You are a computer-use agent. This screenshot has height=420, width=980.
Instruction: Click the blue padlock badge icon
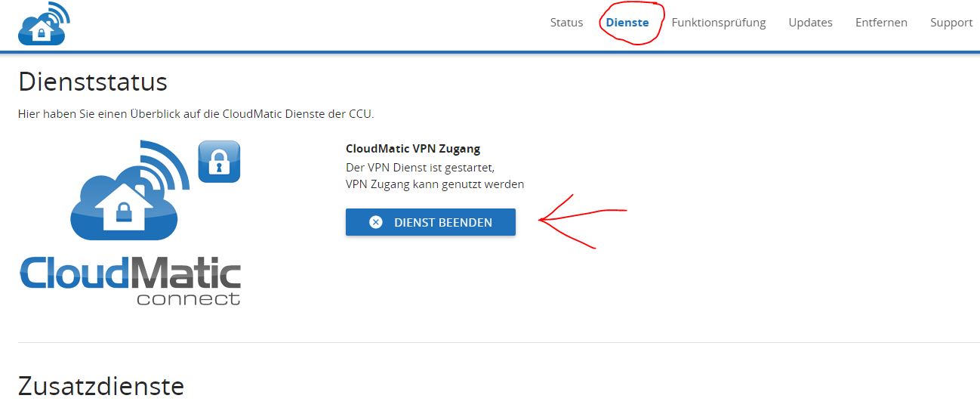coord(219,161)
